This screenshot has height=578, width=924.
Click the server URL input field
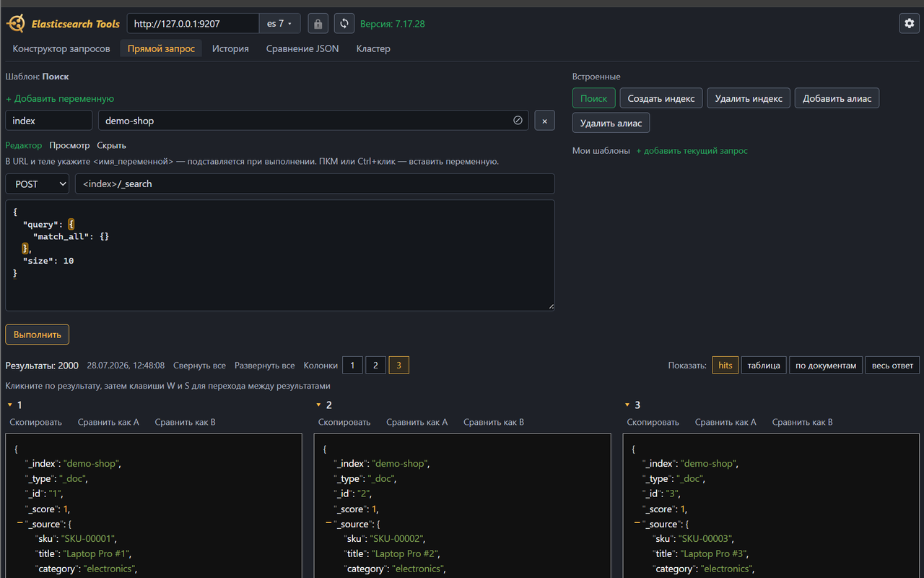193,24
